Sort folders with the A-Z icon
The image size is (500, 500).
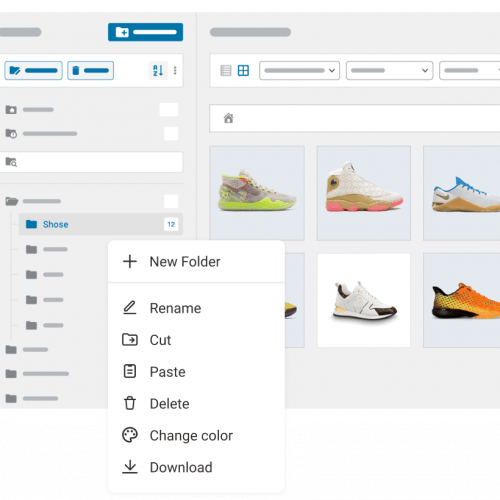pos(158,70)
